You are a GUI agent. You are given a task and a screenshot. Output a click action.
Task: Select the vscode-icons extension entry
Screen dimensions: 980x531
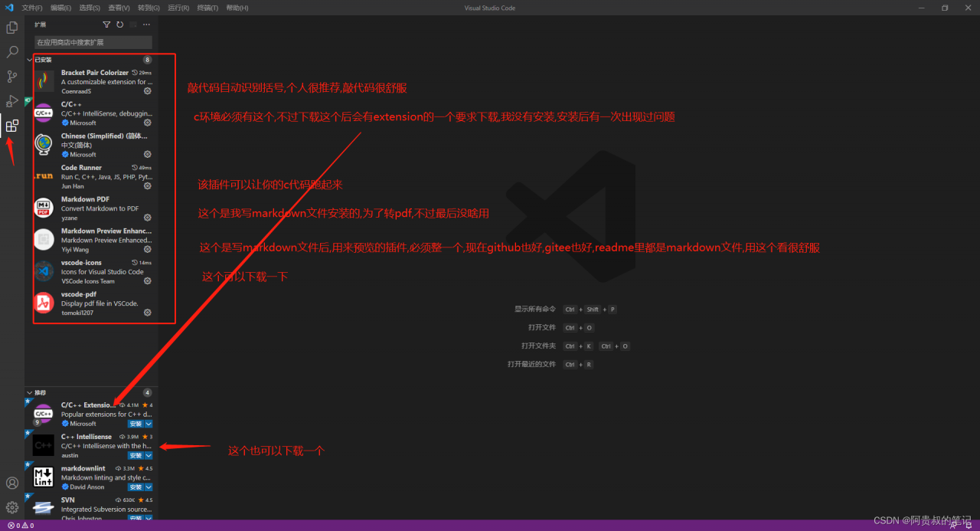click(92, 271)
